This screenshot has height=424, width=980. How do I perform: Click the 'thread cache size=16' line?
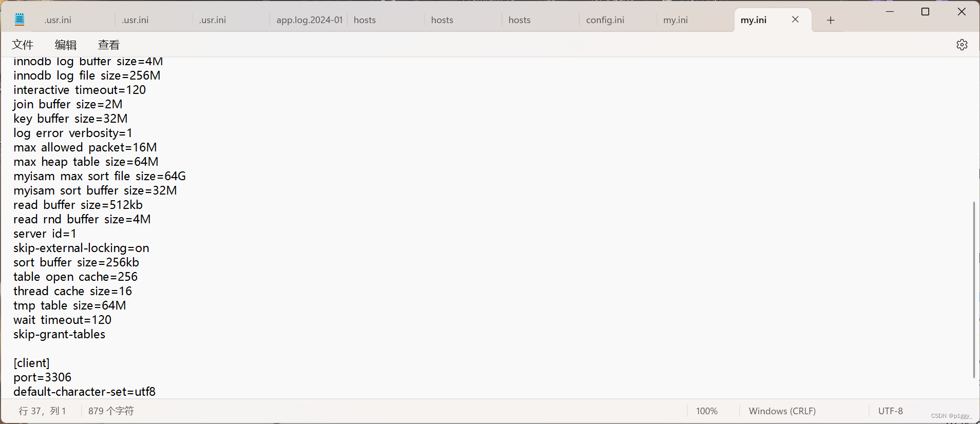[x=73, y=291]
